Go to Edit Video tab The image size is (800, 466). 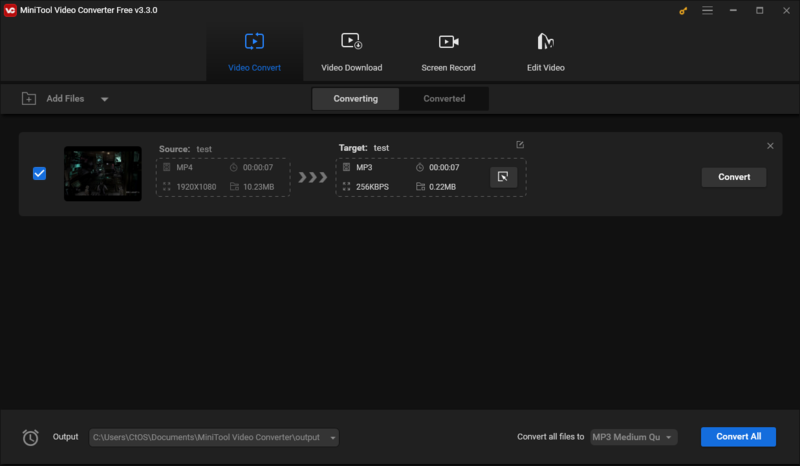545,53
